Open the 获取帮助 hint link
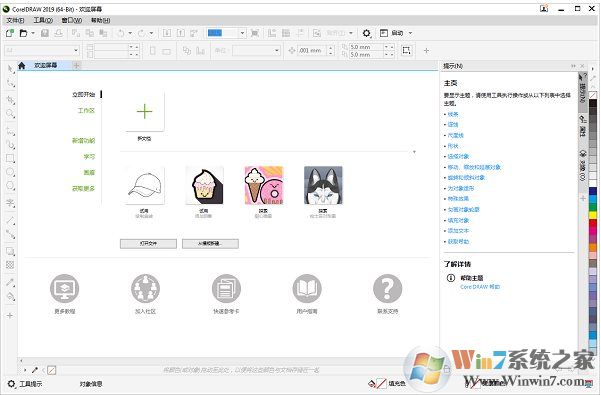The height and width of the screenshot is (395, 601). [x=458, y=241]
